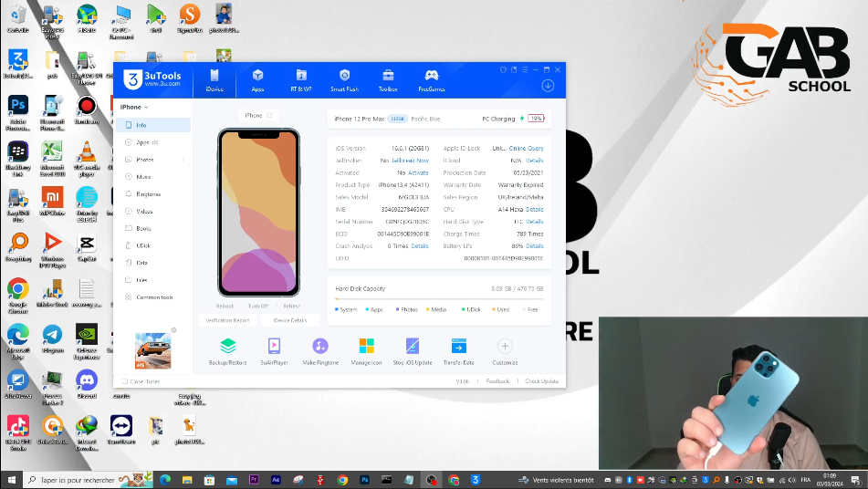Open the Verification Report

227,320
